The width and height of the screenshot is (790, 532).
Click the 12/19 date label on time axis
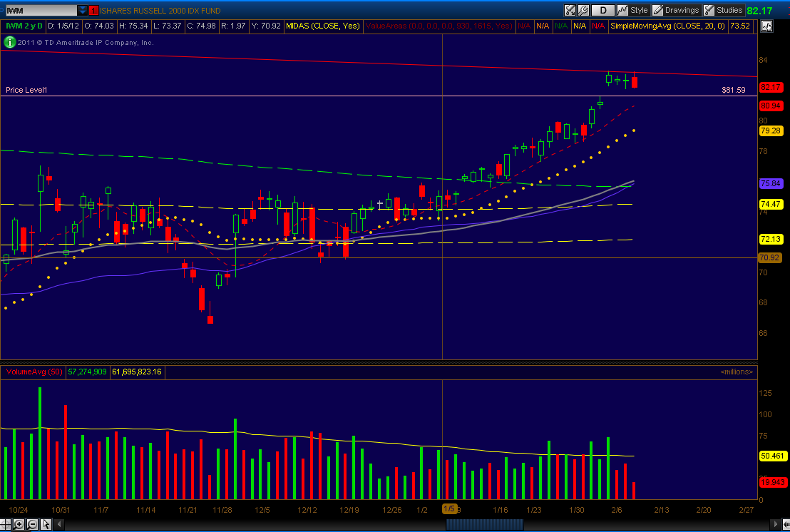click(x=349, y=510)
